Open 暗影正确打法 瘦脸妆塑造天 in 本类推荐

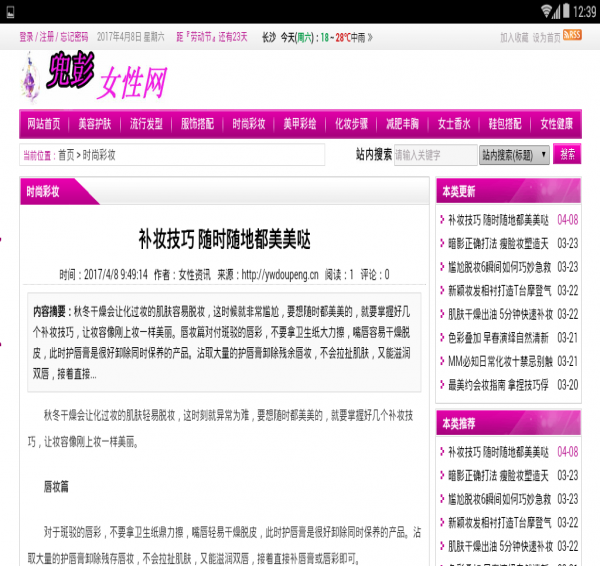[498, 476]
